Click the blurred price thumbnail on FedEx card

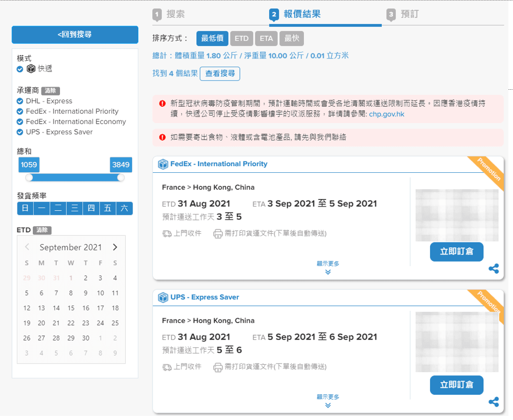click(x=457, y=215)
